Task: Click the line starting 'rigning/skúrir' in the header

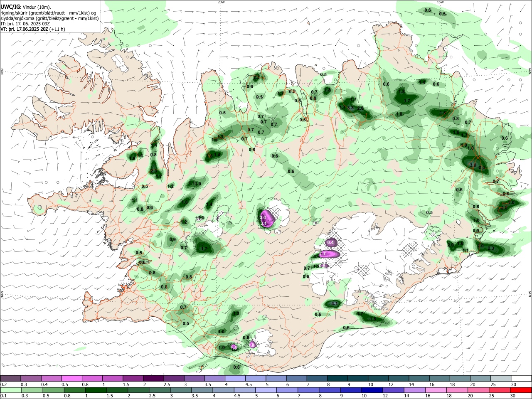Action: (49, 12)
